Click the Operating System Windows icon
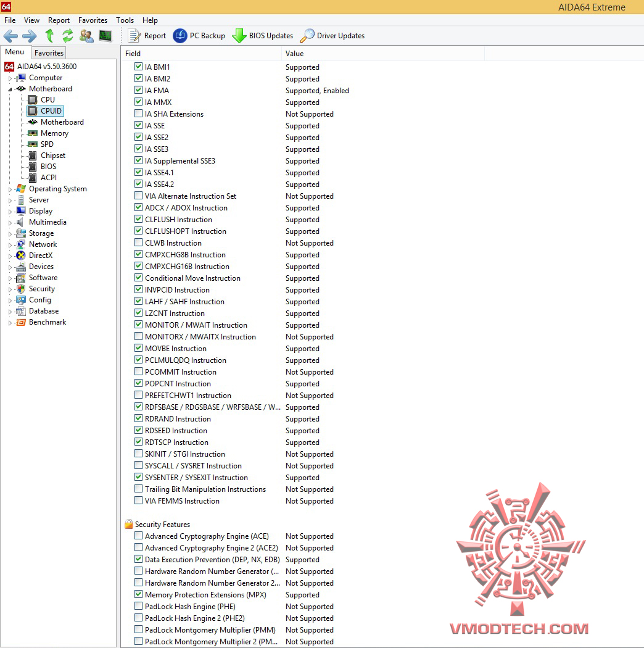The height and width of the screenshot is (648, 644). pos(20,189)
